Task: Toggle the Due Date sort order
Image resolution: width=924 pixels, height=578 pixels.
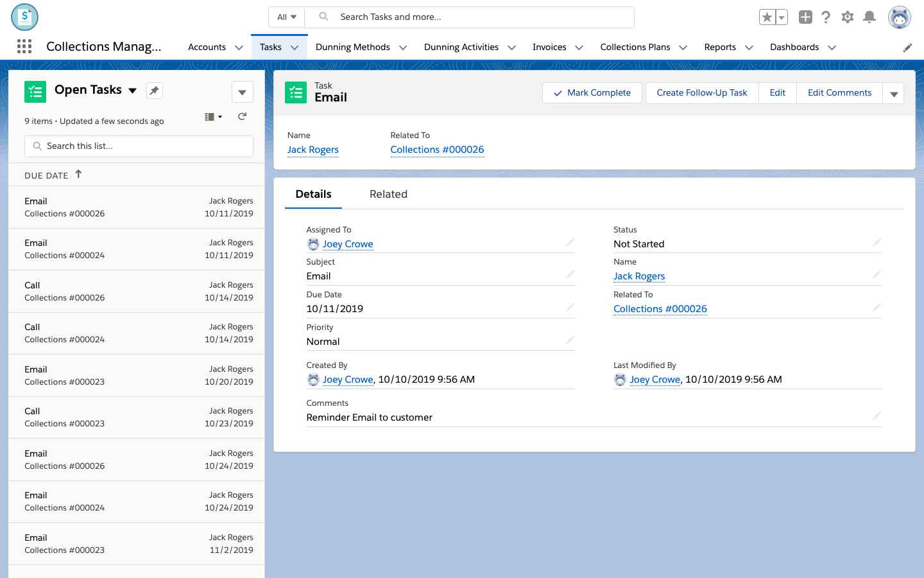Action: point(53,175)
